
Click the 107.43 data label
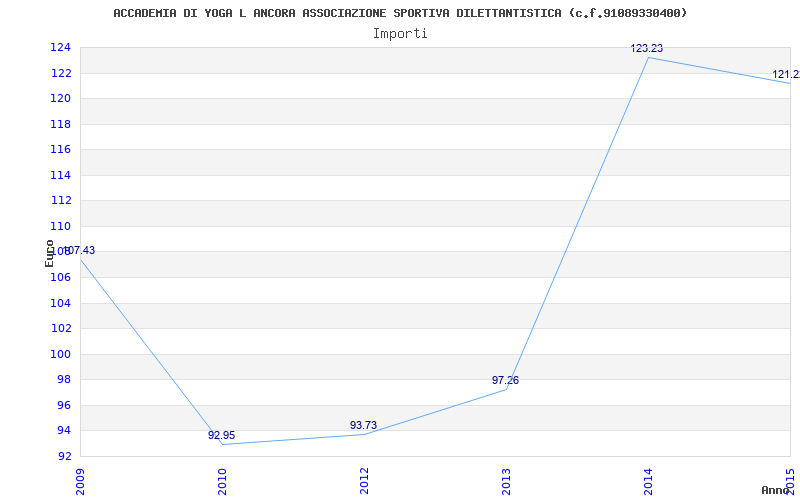[79, 251]
